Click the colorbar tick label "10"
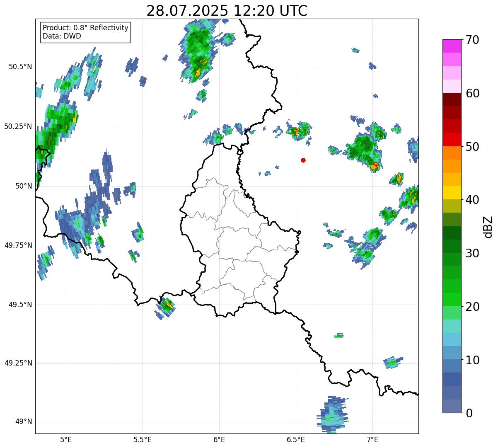Viewport: 498px width, 448px height. pos(473,360)
